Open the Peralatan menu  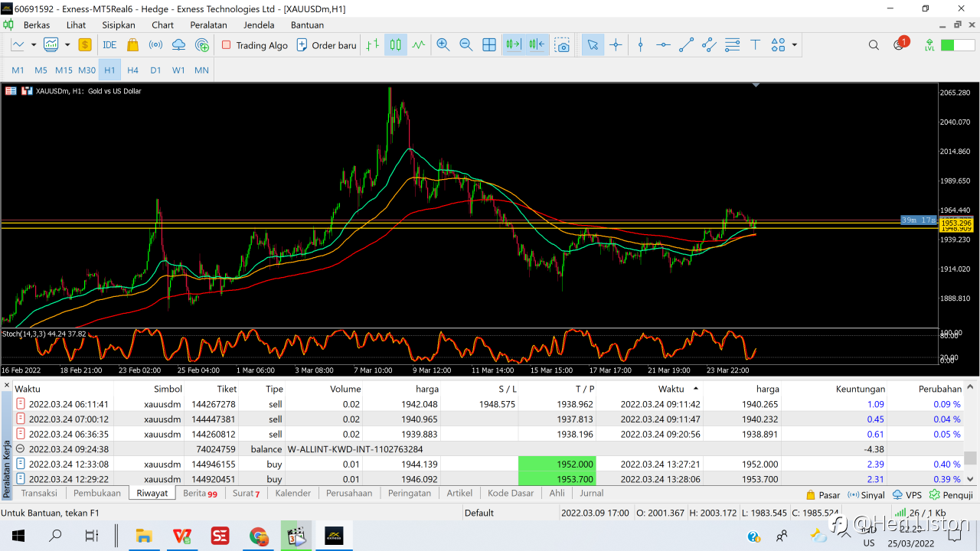click(x=208, y=24)
